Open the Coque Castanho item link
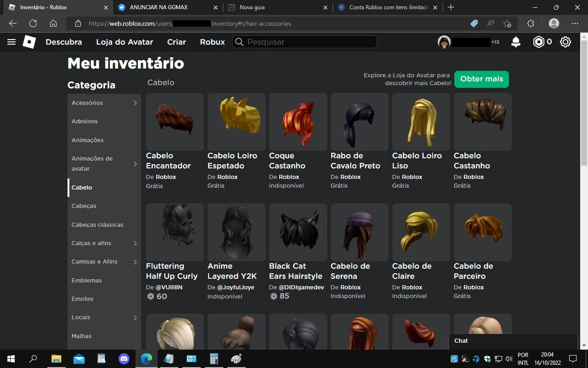This screenshot has width=588, height=368. click(x=287, y=161)
